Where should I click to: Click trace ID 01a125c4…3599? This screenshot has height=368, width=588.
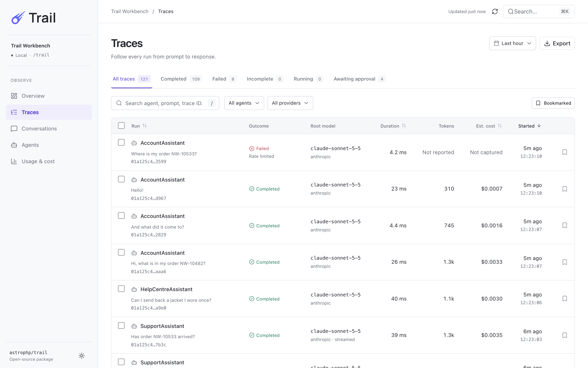(x=148, y=162)
